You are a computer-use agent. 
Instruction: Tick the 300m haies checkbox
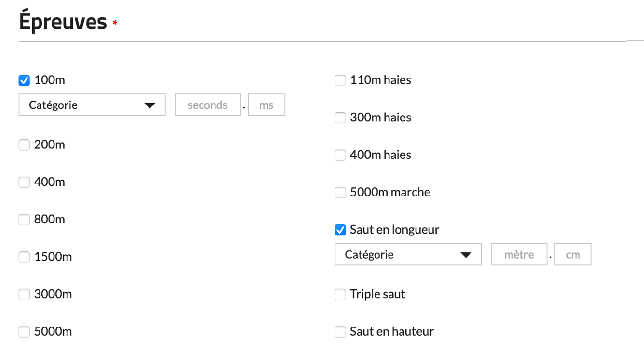pyautogui.click(x=340, y=118)
